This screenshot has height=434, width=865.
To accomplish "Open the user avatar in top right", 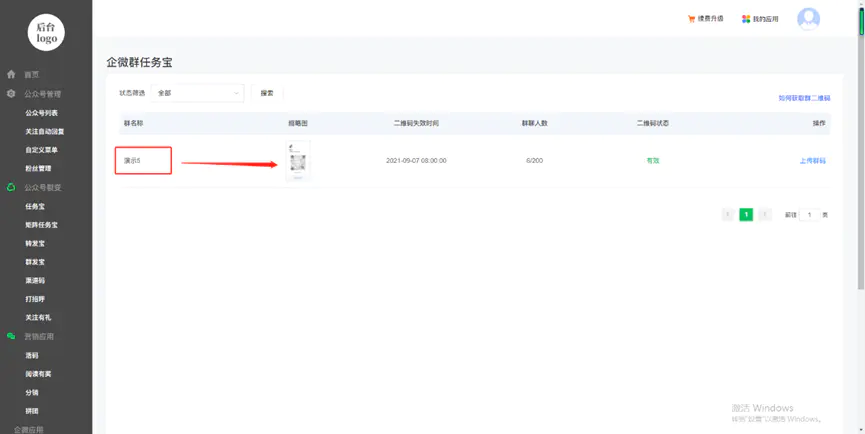I will (x=808, y=19).
